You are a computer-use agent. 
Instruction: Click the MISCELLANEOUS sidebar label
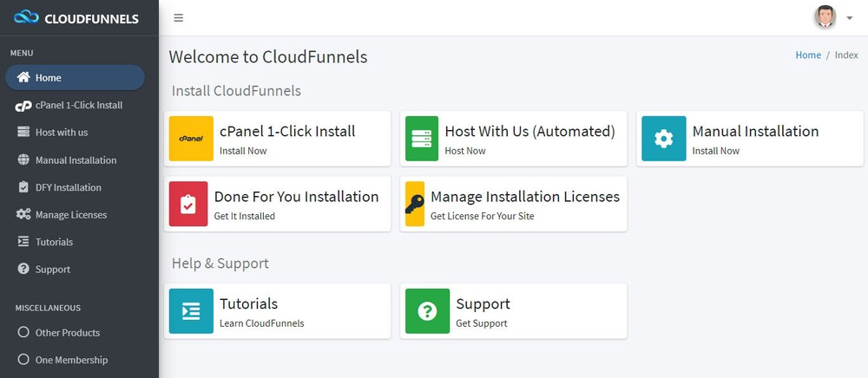tap(48, 308)
